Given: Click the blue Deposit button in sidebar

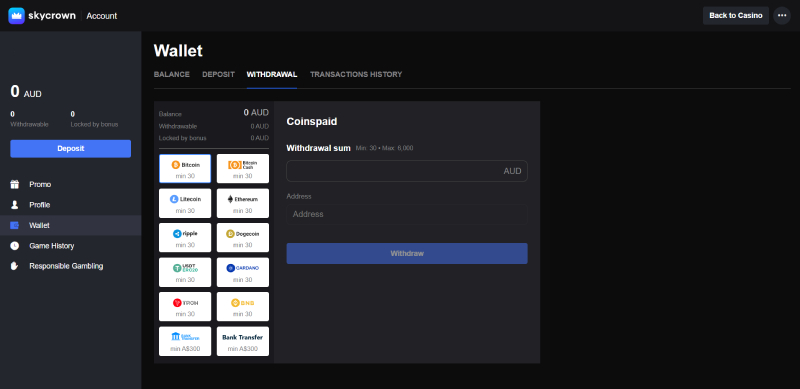Looking at the screenshot, I should point(70,149).
